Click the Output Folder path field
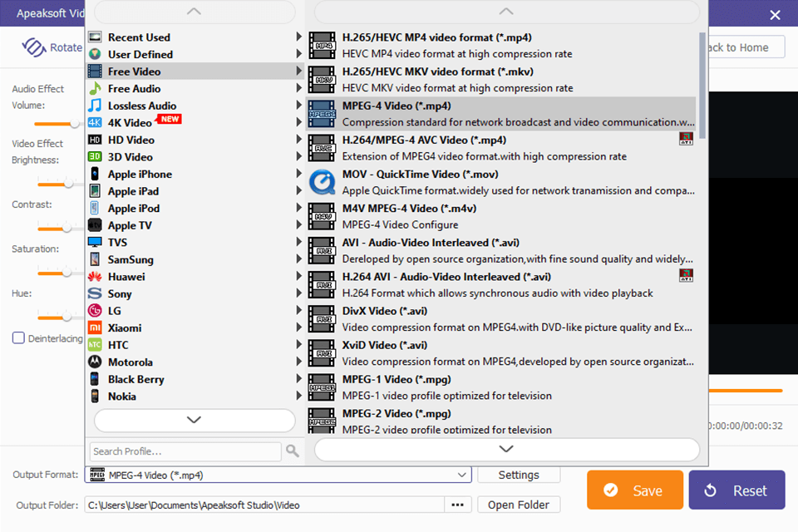Screen dimensions: 798x532 (264, 505)
